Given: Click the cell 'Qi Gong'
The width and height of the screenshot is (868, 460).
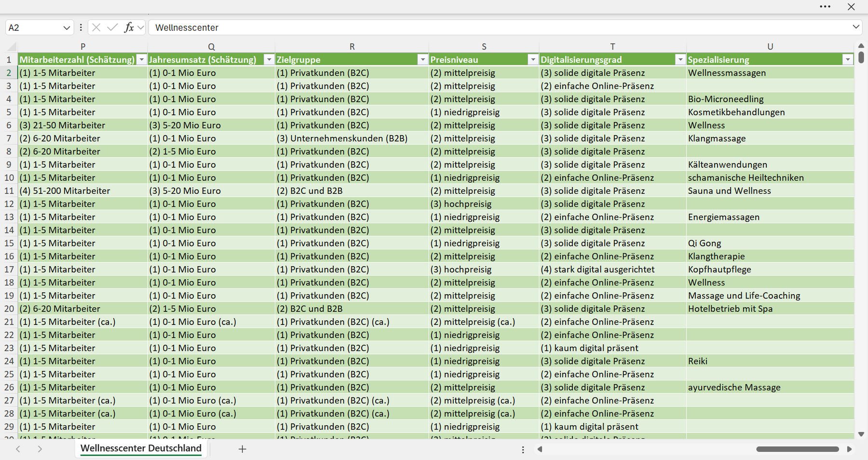Looking at the screenshot, I should pos(770,244).
